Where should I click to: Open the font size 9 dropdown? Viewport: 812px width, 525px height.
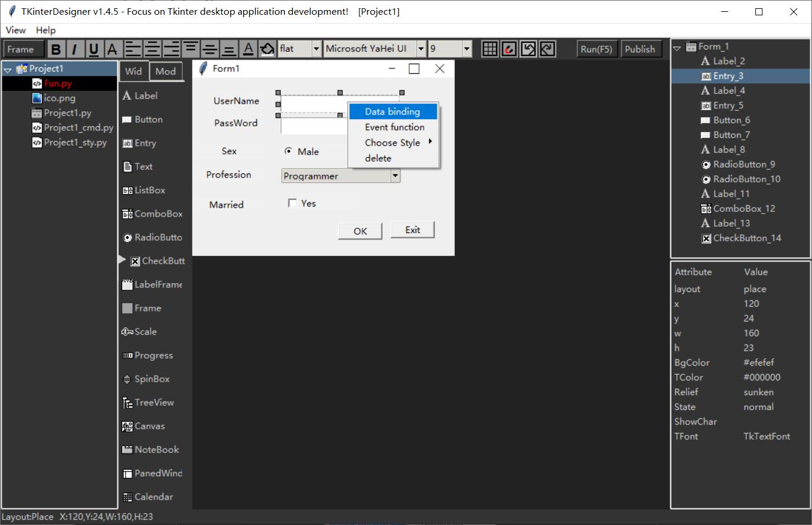pyautogui.click(x=466, y=49)
